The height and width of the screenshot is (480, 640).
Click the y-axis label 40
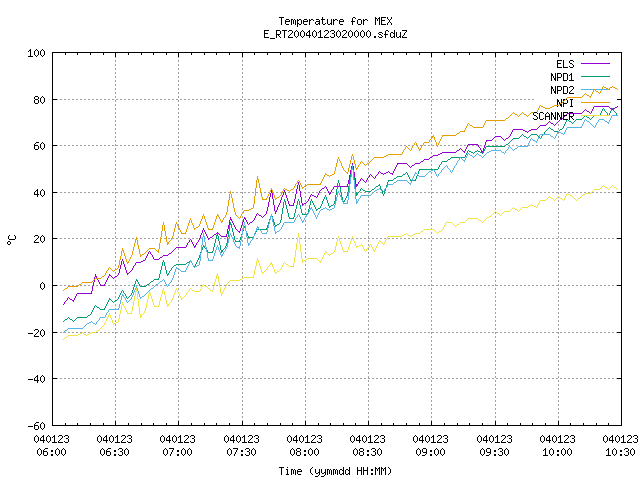(39, 193)
